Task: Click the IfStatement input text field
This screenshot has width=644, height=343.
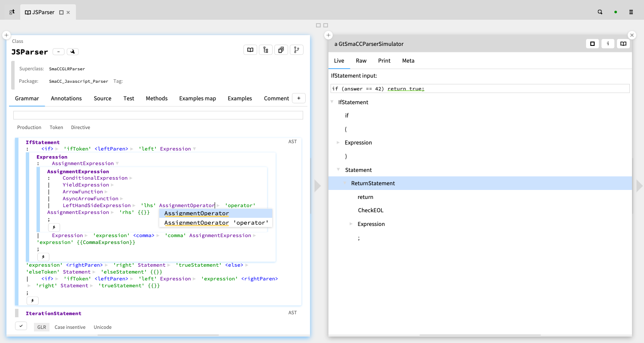Action: click(x=480, y=89)
